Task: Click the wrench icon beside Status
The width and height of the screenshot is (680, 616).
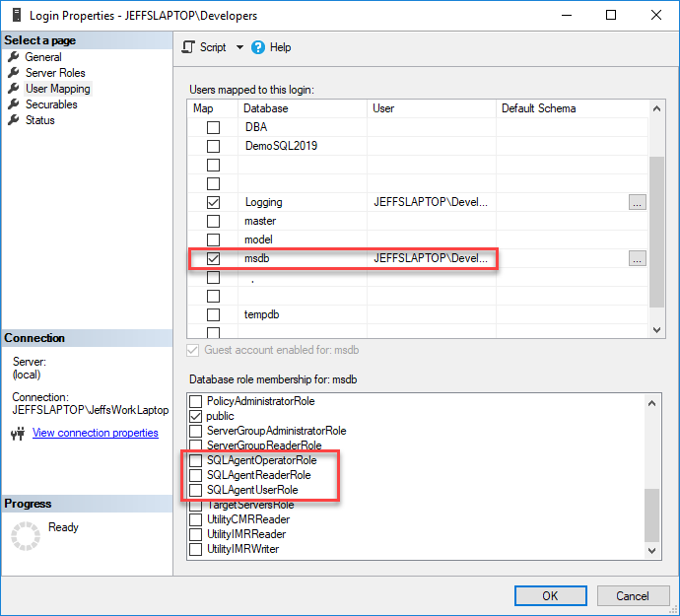Action: (x=14, y=120)
